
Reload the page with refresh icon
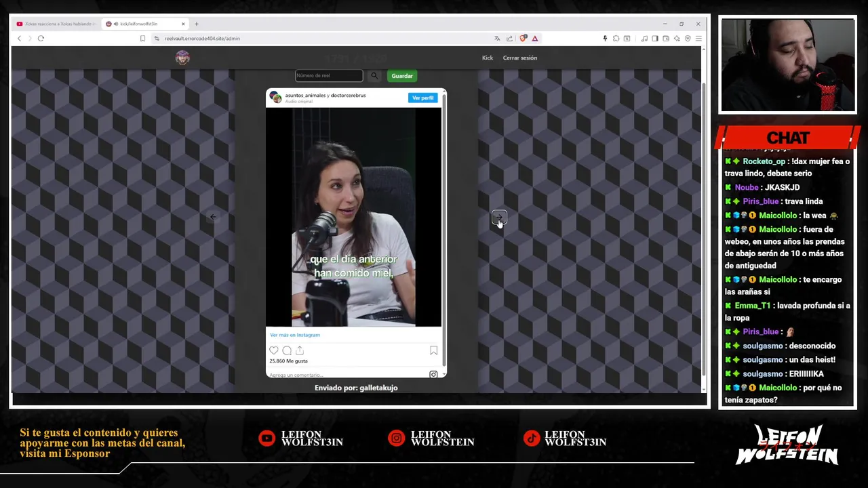click(x=41, y=39)
